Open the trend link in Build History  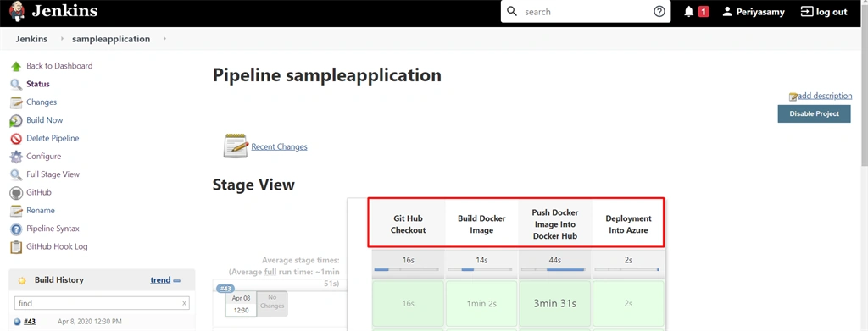[160, 280]
